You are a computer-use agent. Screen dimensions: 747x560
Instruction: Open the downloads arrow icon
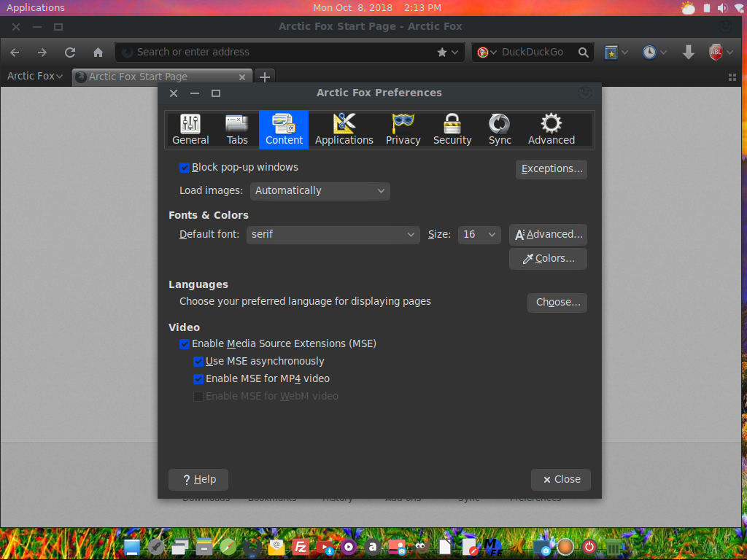tap(689, 52)
